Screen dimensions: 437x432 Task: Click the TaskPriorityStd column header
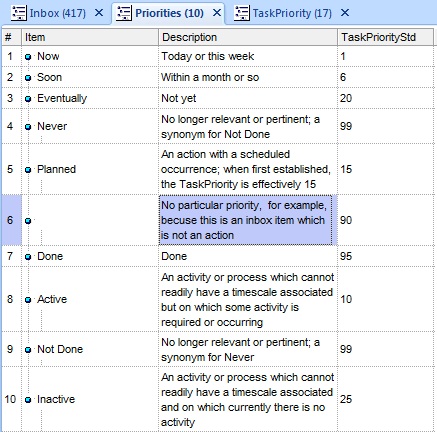[x=385, y=37]
